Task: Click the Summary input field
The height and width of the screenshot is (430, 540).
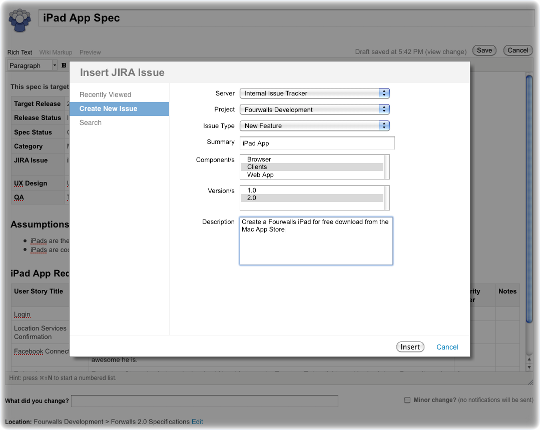Action: [x=317, y=143]
